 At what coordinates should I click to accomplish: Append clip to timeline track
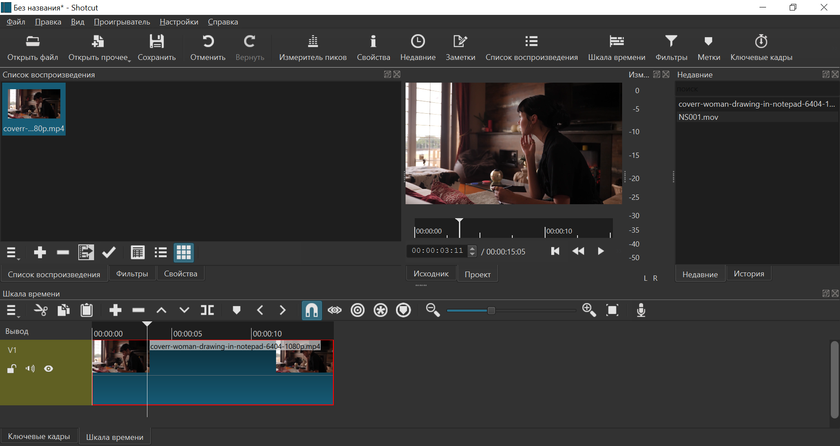[115, 310]
